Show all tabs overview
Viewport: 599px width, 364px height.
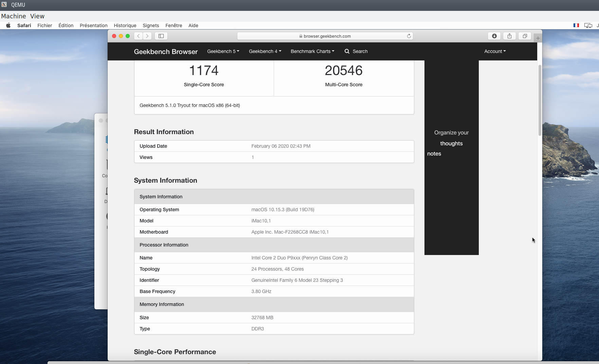(525, 36)
